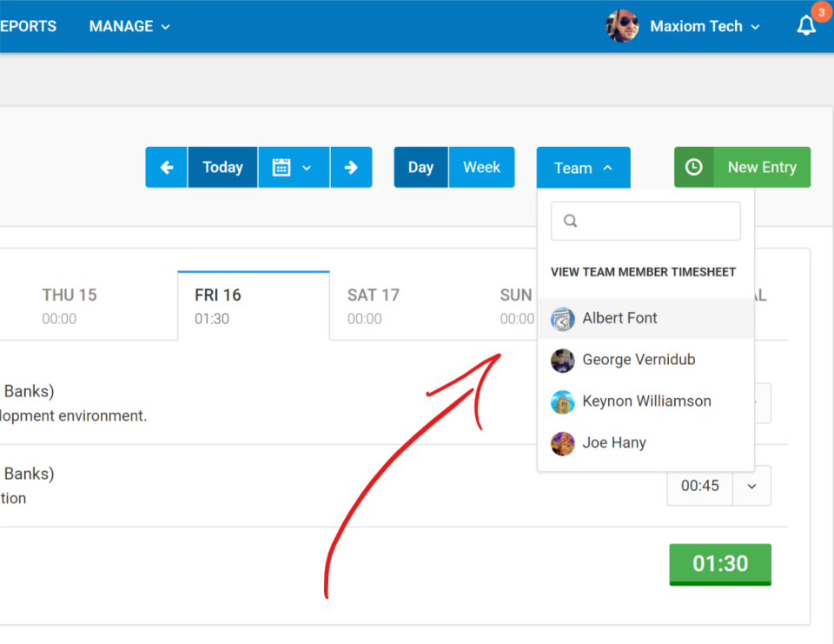
Task: Select the FRI 16 tab
Action: pos(254,306)
